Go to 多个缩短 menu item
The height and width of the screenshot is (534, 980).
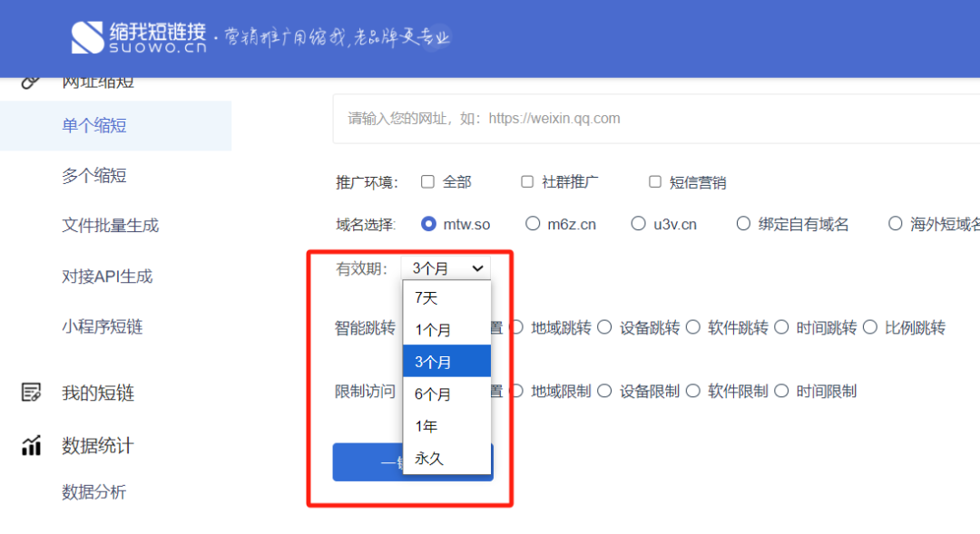tap(94, 176)
